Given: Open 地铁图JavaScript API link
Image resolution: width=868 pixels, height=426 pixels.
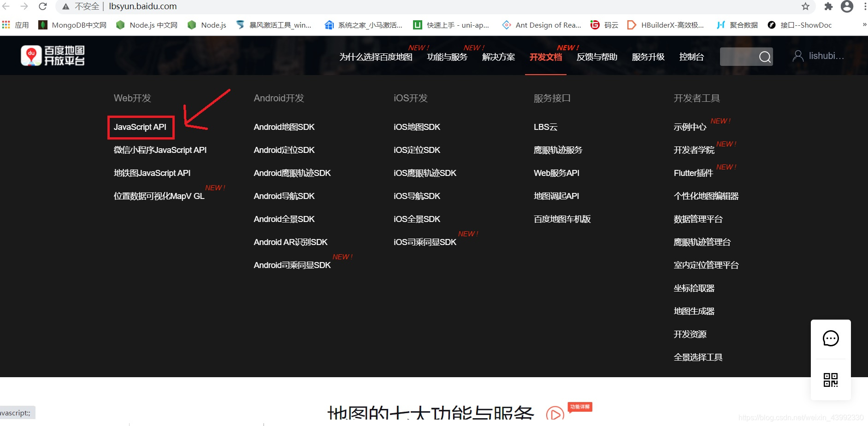Looking at the screenshot, I should [x=152, y=173].
